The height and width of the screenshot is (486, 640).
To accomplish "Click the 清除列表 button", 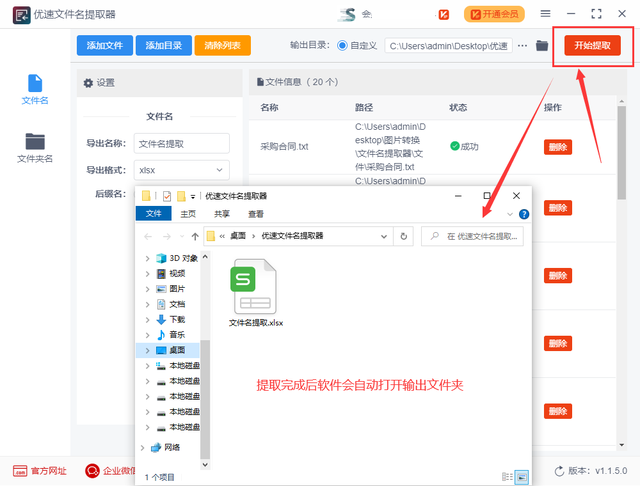I will [222, 45].
